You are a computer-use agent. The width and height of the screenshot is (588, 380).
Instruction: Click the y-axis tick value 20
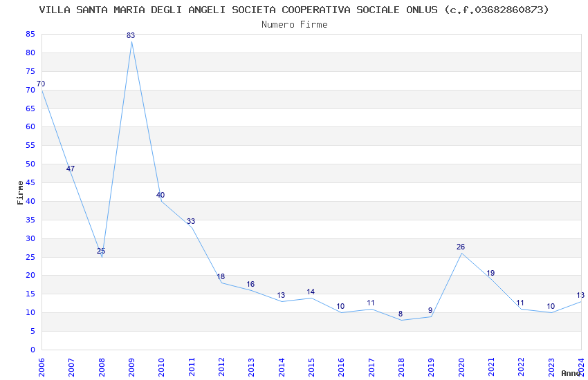click(x=30, y=275)
